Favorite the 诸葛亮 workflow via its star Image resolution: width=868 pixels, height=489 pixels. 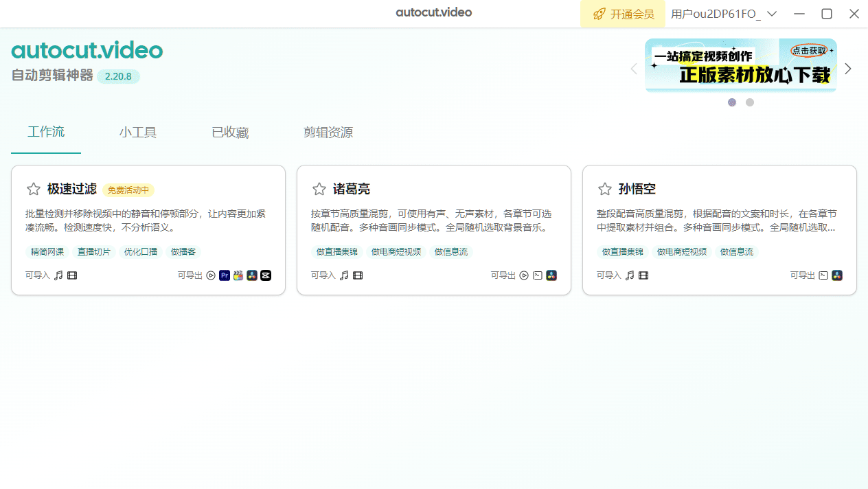click(x=319, y=189)
